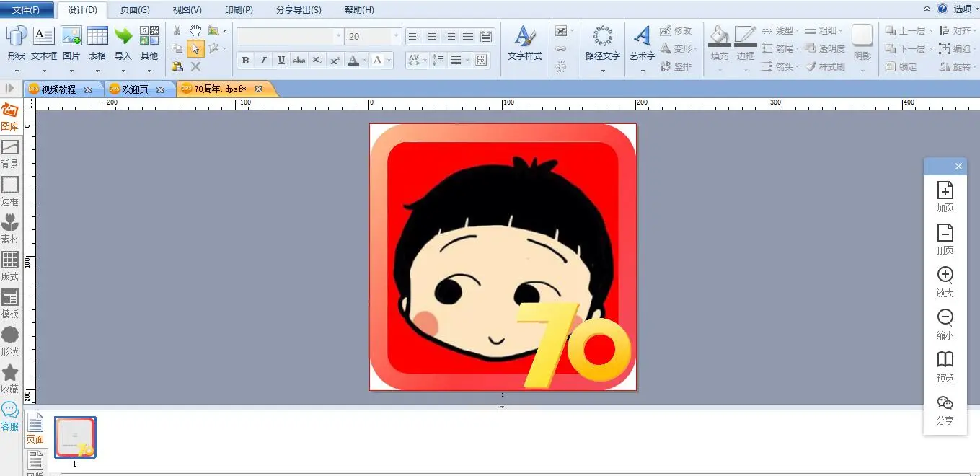Open the 模板 templates sidebar panel
Image resolution: width=980 pixels, height=476 pixels.
(10, 304)
